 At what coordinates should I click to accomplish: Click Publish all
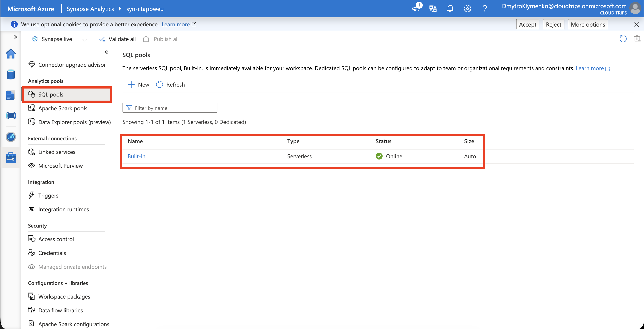click(161, 39)
